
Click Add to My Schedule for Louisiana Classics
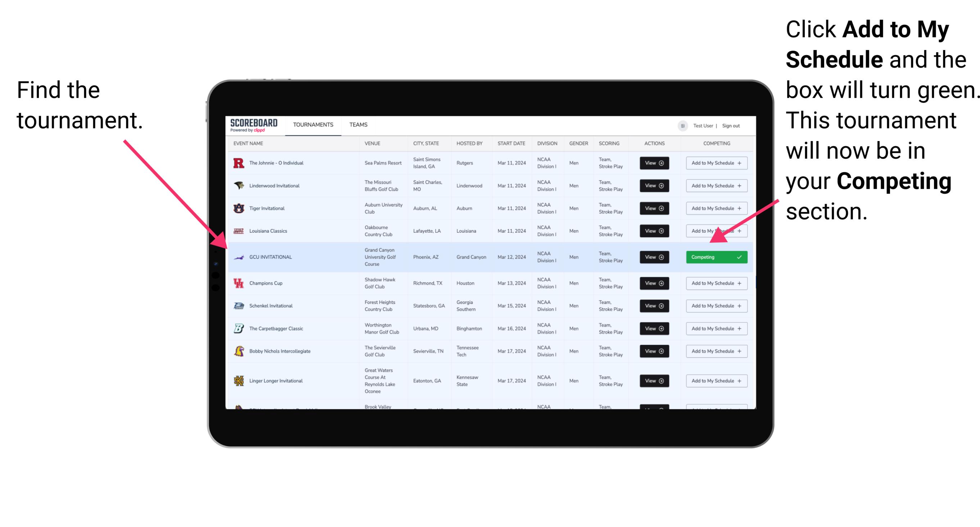pos(715,232)
